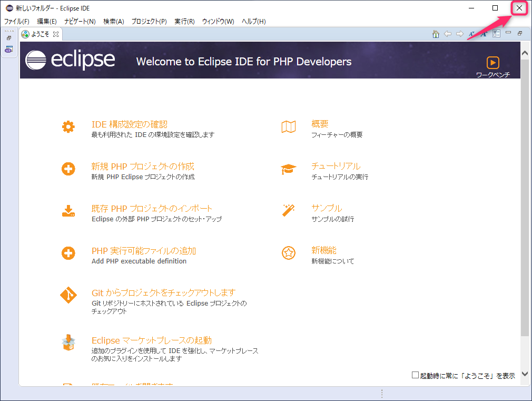Click the Welcome to Eclipse IDE for PHP Developers heading
Screen dimensions: 532x401
click(244, 62)
